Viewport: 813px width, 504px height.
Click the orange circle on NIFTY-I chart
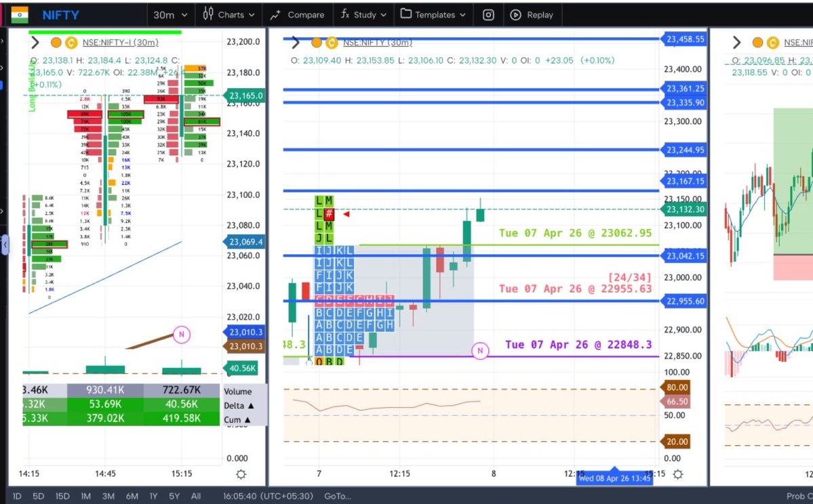pyautogui.click(x=56, y=43)
